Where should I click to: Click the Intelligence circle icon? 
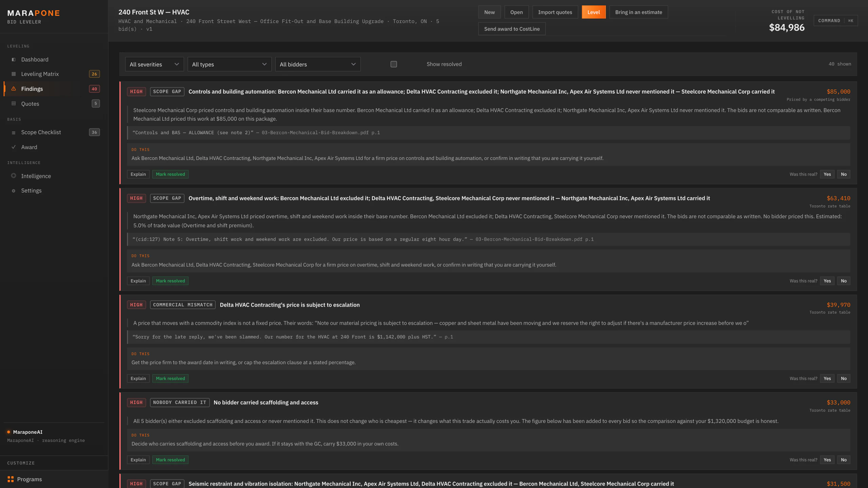[14, 176]
